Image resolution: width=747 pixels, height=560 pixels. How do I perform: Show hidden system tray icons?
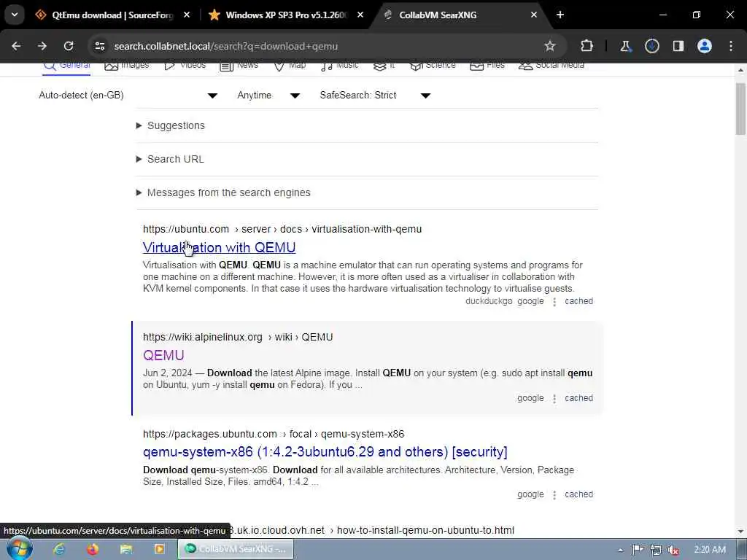[620, 550]
